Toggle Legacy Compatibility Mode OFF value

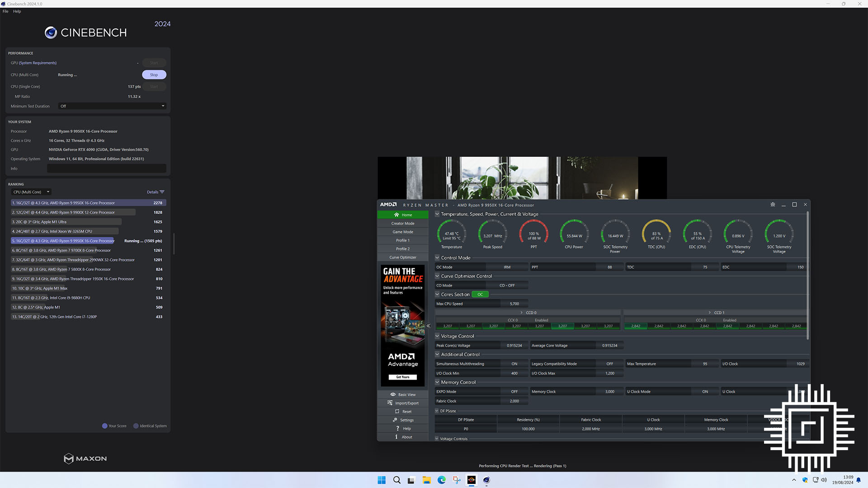(609, 364)
